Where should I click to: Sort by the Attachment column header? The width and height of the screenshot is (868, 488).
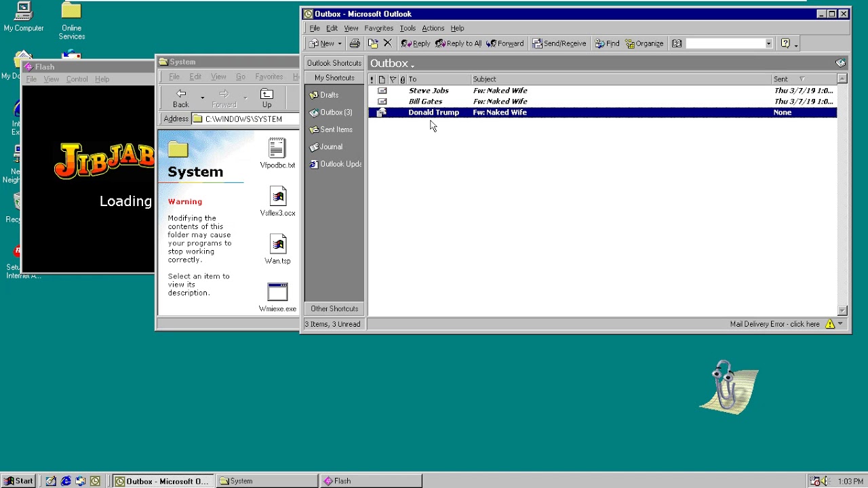[x=402, y=79]
